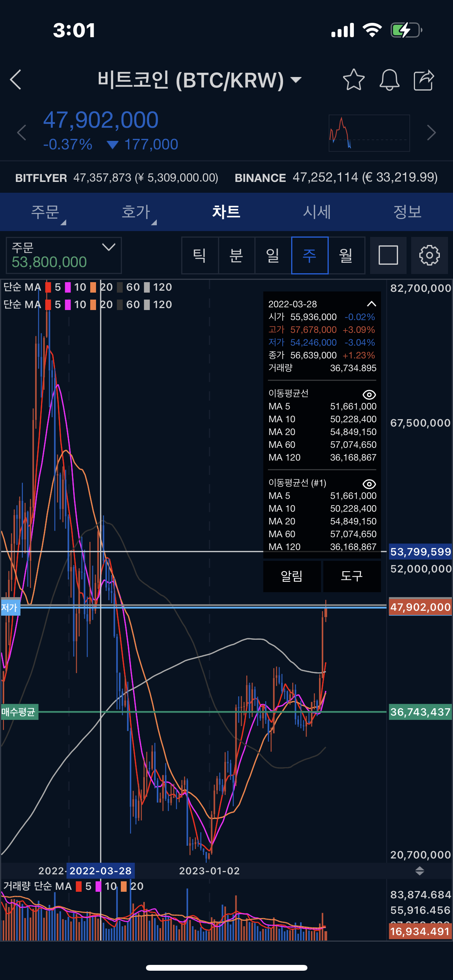The height and width of the screenshot is (980, 453).
Task: Add Bitcoin to favorites with star icon
Action: tap(353, 80)
